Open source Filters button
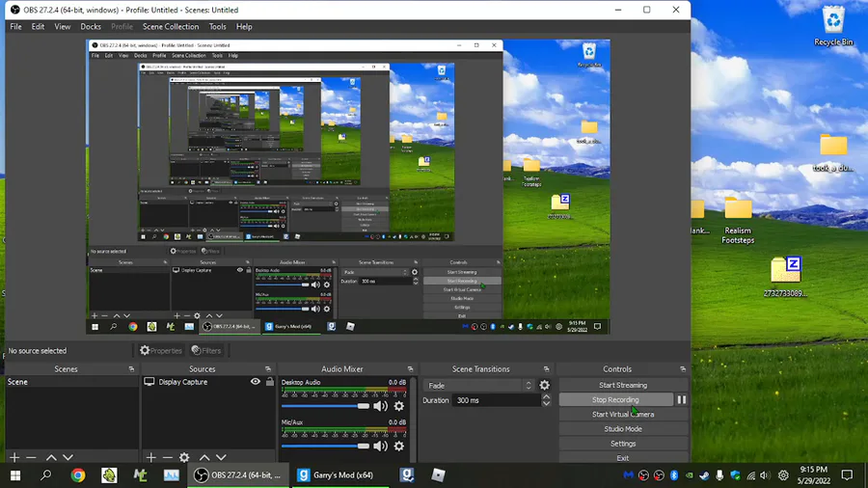This screenshot has height=488, width=868. [206, 350]
